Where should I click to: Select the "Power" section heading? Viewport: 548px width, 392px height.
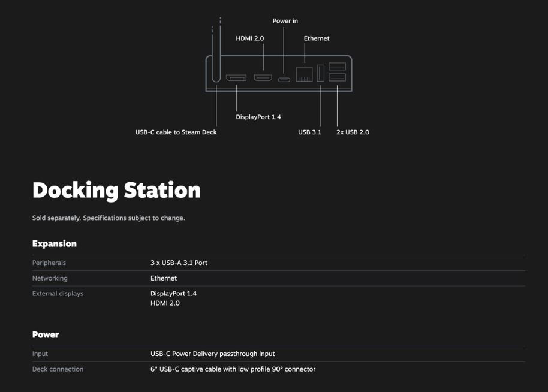tap(46, 334)
